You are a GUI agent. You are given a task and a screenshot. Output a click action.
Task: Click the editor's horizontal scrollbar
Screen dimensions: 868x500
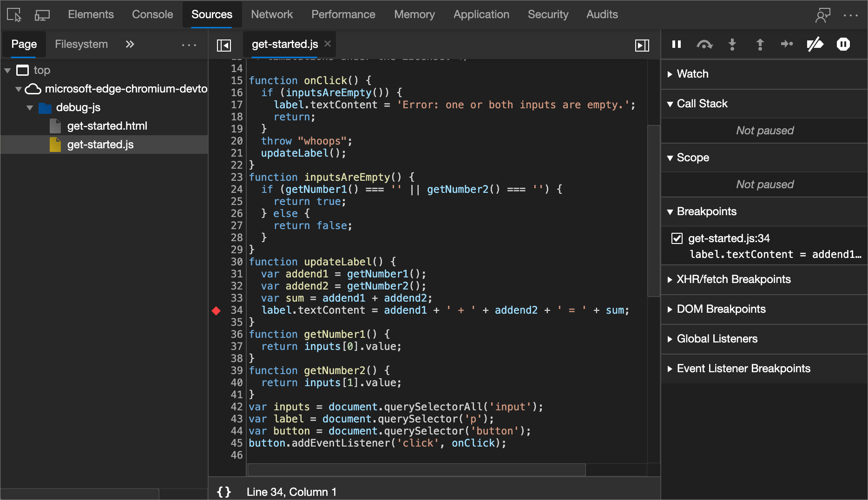[x=416, y=470]
